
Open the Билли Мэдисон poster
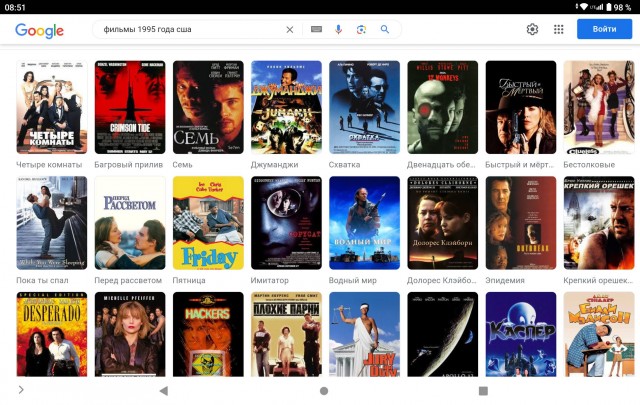pos(599,334)
